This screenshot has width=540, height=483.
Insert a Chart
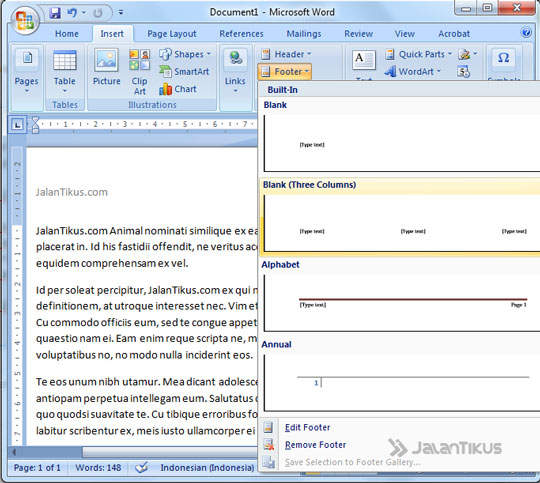tap(178, 89)
